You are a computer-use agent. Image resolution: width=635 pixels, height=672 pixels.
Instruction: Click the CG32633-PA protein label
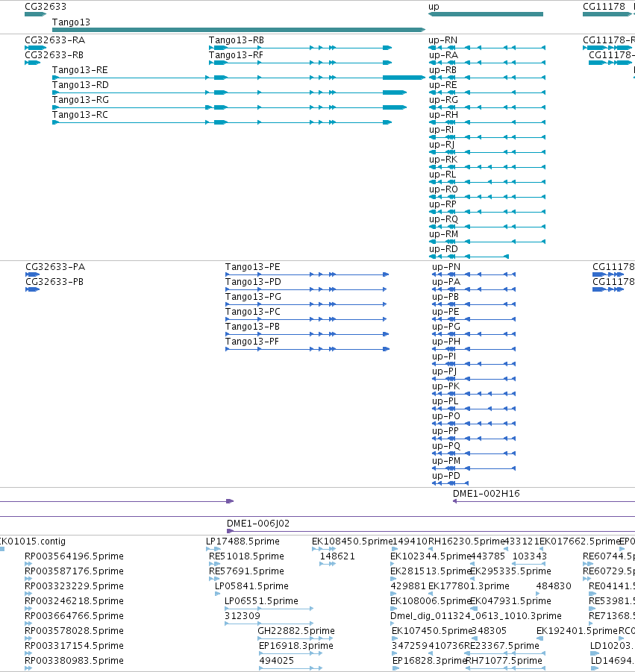(55, 266)
